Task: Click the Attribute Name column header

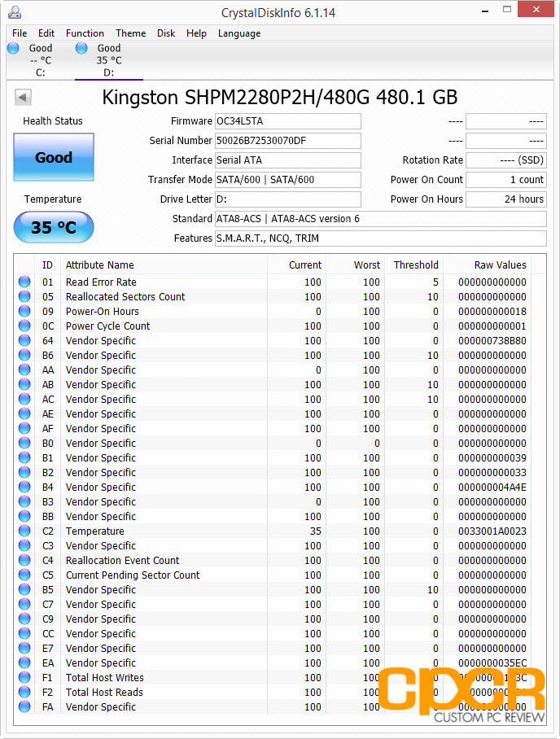Action: tap(164, 265)
